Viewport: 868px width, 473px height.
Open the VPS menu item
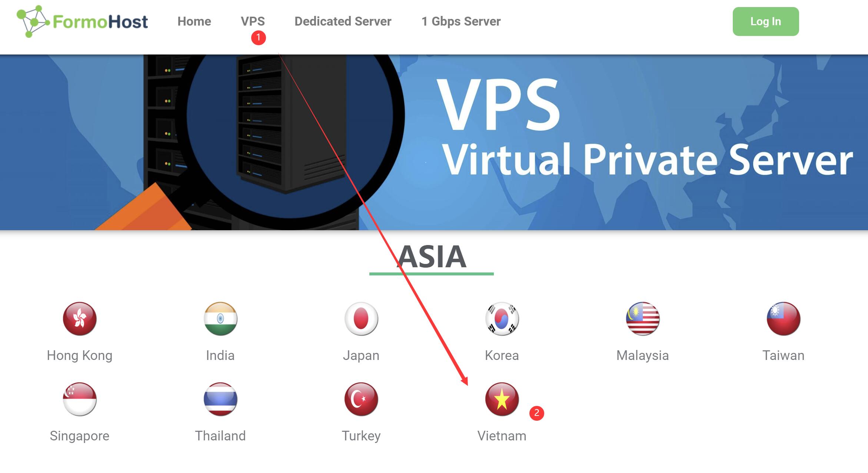(x=252, y=21)
